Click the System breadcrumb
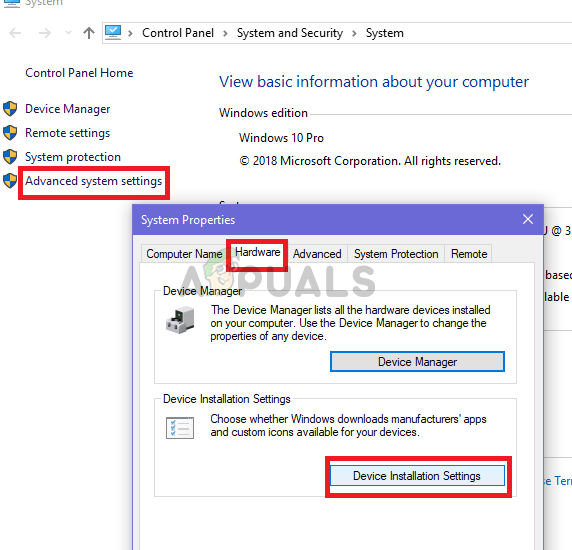Viewport: 572px width, 550px height. [x=385, y=33]
